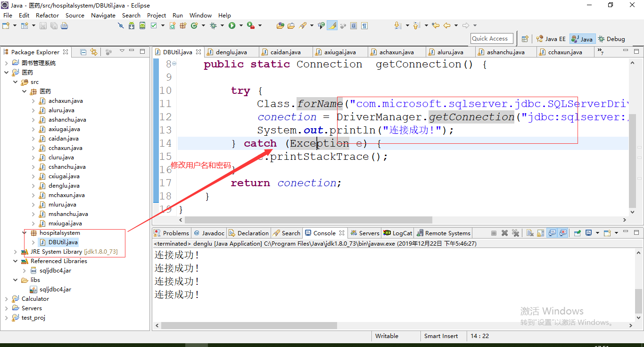The image size is (644, 347).
Task: Open the Navigate menu
Action: (x=103, y=15)
